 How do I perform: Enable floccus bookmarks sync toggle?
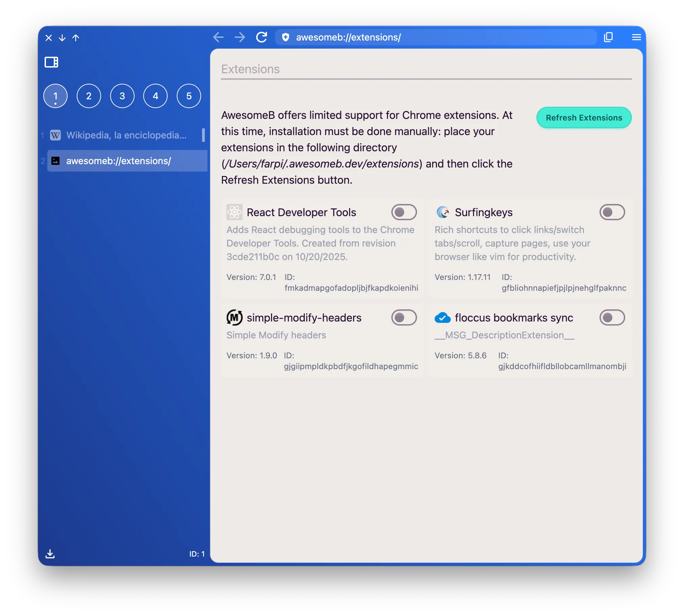(612, 317)
